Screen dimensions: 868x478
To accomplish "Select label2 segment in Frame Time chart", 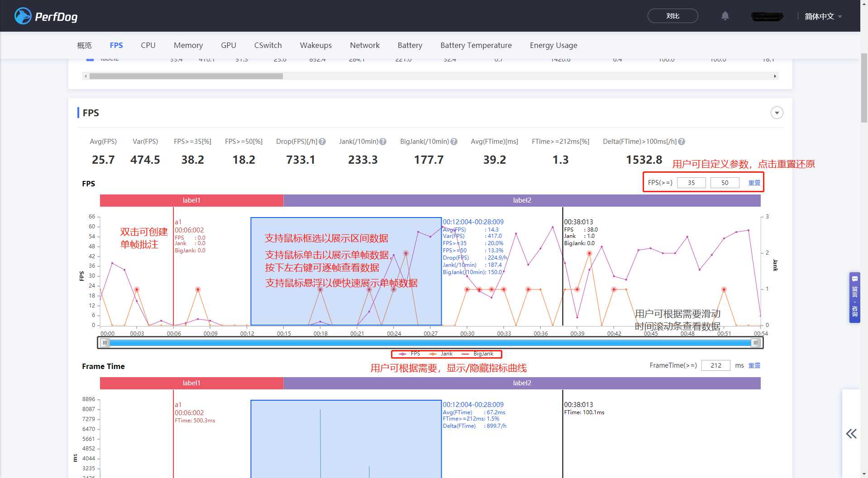I will point(522,383).
